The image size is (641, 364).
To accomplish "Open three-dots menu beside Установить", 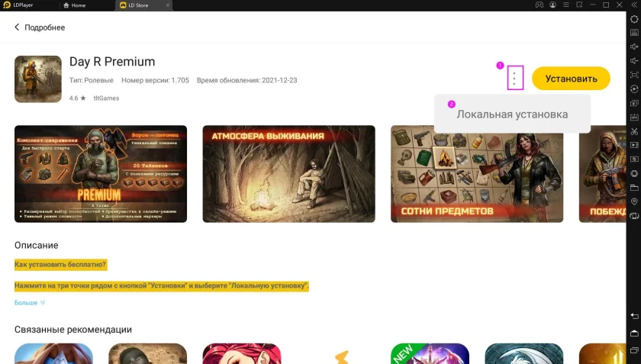I will pyautogui.click(x=514, y=78).
